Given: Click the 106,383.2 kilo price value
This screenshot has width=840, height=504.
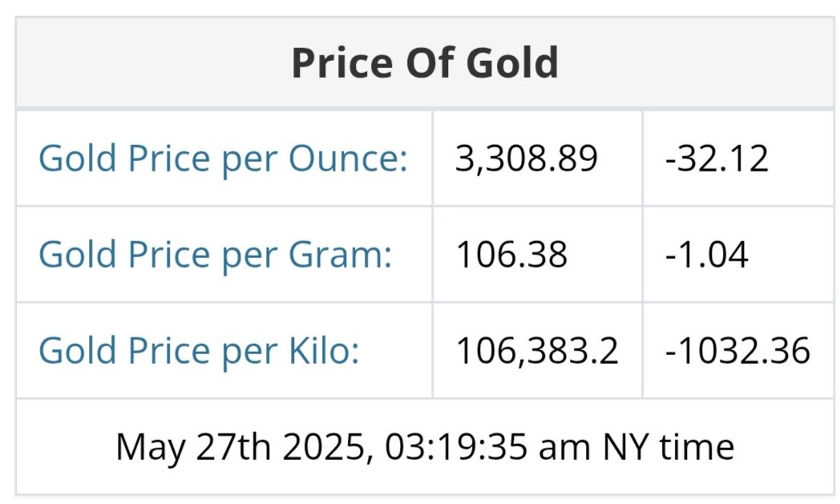Looking at the screenshot, I should 537,351.
